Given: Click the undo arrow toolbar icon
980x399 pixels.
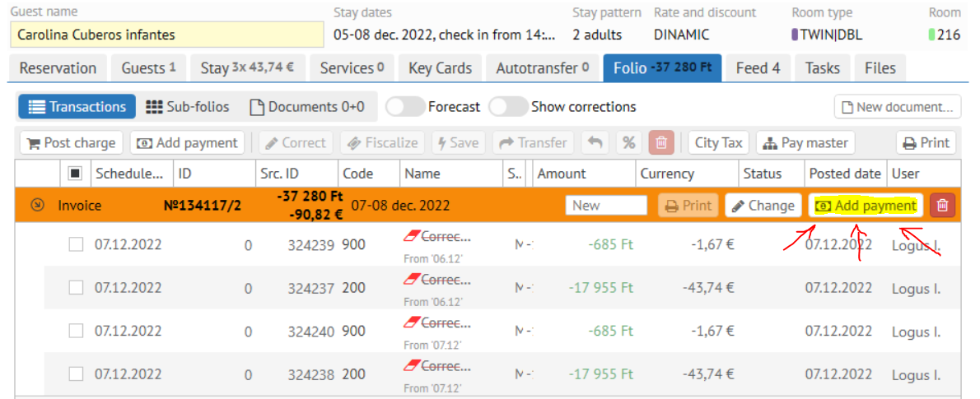Looking at the screenshot, I should 595,143.
